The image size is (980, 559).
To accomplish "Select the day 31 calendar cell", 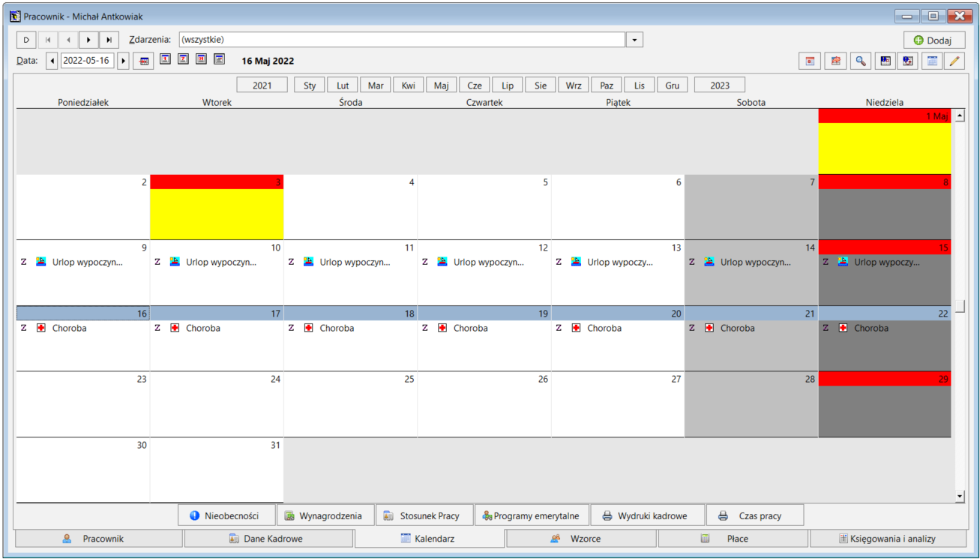I will (x=217, y=470).
